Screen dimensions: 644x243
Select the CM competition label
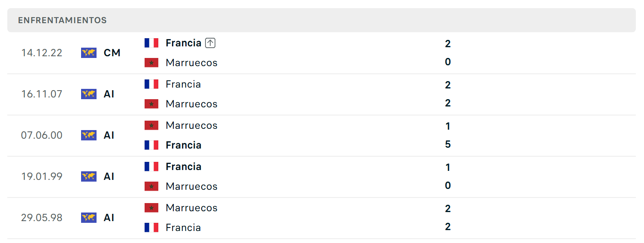pyautogui.click(x=112, y=53)
